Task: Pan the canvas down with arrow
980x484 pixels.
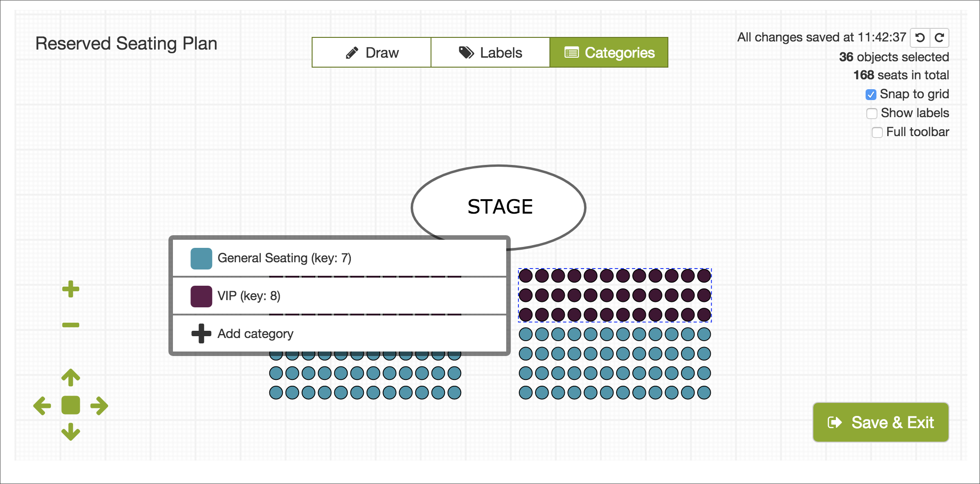Action: [x=71, y=432]
